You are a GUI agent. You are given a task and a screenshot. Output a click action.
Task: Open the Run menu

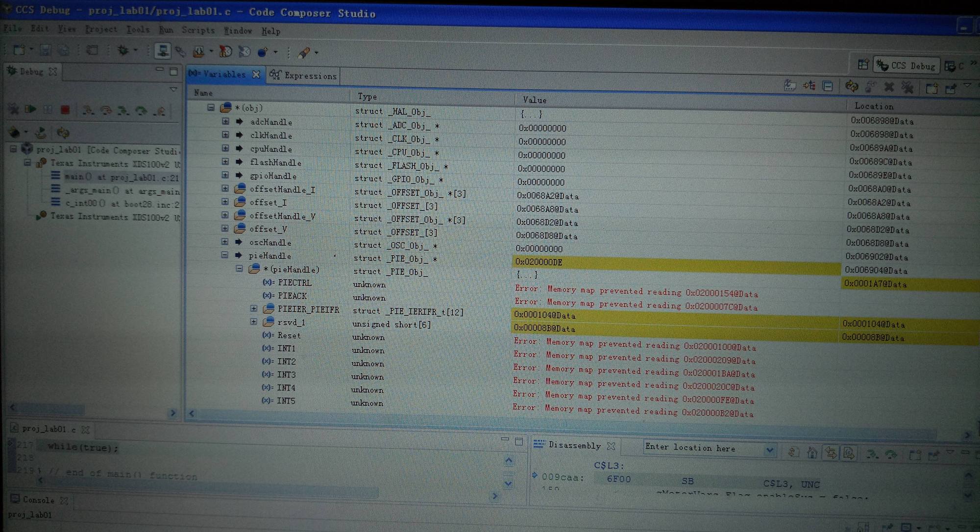coord(166,30)
